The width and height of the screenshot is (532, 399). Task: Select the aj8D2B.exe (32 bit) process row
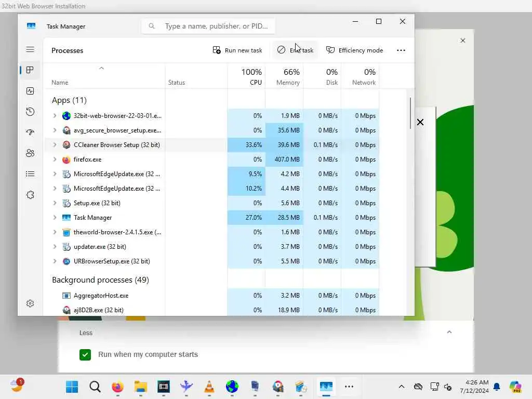(212, 310)
